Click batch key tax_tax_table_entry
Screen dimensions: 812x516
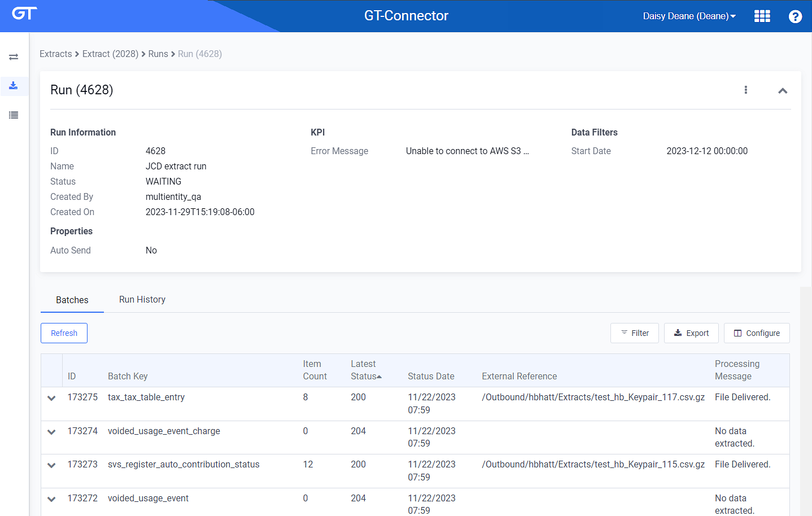146,397
